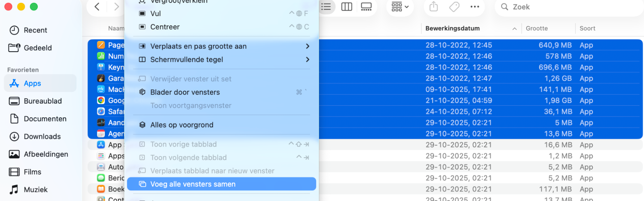This screenshot has width=644, height=201.
Task: Sort by Soort column header
Action: click(587, 28)
